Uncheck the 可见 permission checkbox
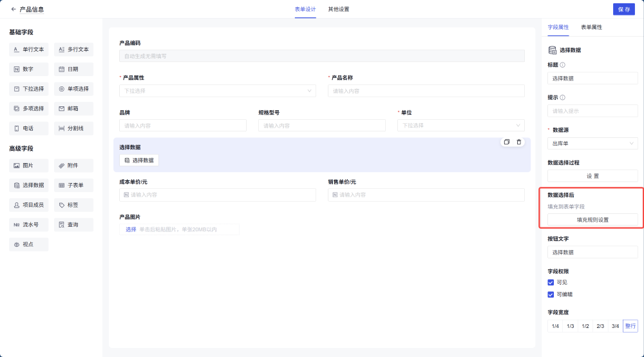Image resolution: width=644 pixels, height=357 pixels. pos(551,282)
